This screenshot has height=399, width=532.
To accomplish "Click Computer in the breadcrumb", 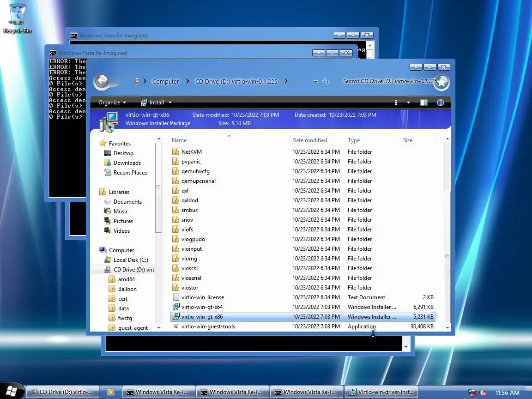I will pyautogui.click(x=166, y=81).
